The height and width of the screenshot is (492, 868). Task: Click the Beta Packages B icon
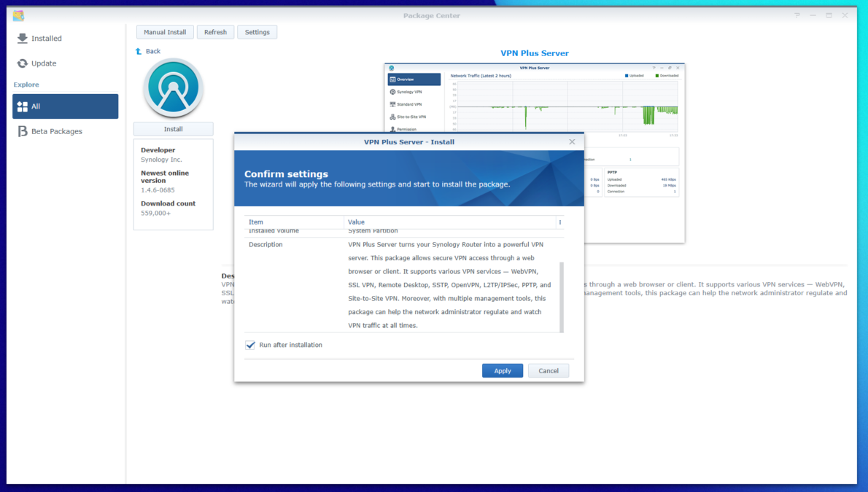click(22, 131)
